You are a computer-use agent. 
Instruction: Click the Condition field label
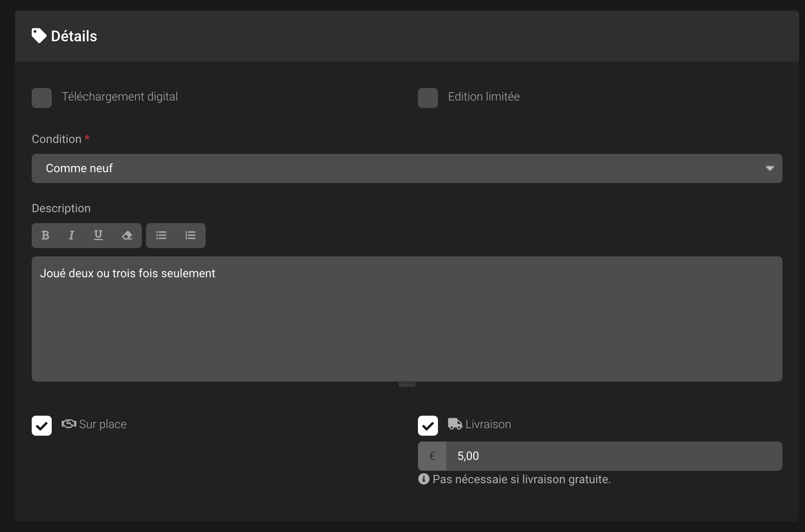pos(57,139)
